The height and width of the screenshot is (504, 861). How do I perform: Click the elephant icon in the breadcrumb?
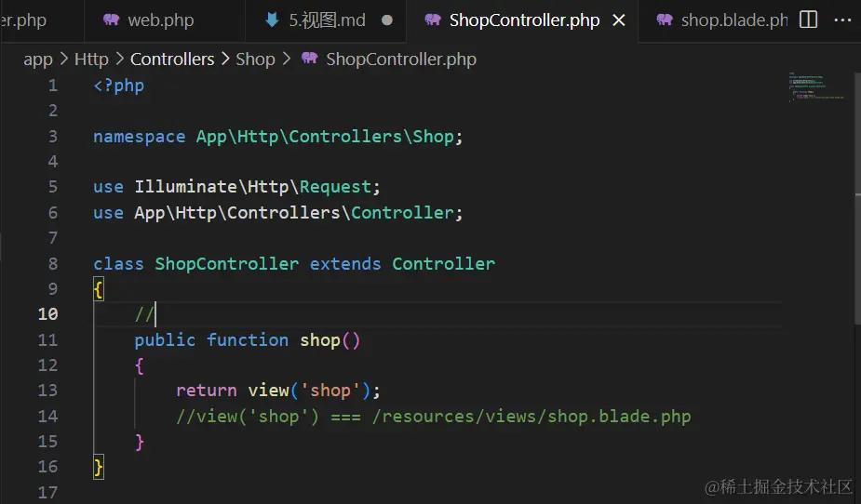click(310, 58)
